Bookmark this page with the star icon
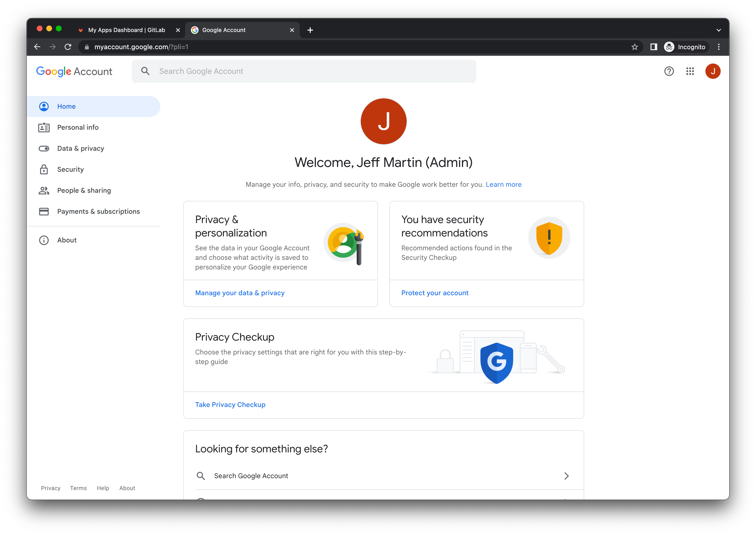This screenshot has height=535, width=756. click(635, 47)
